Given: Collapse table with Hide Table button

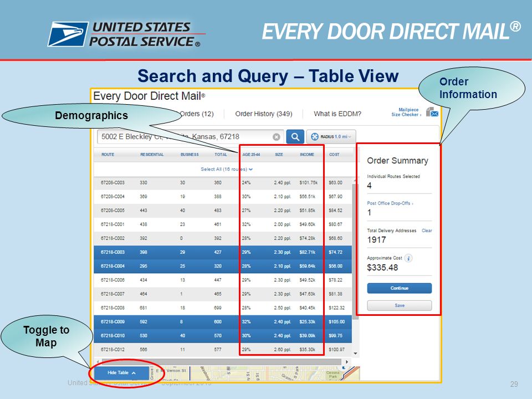Looking at the screenshot, I should [x=121, y=373].
